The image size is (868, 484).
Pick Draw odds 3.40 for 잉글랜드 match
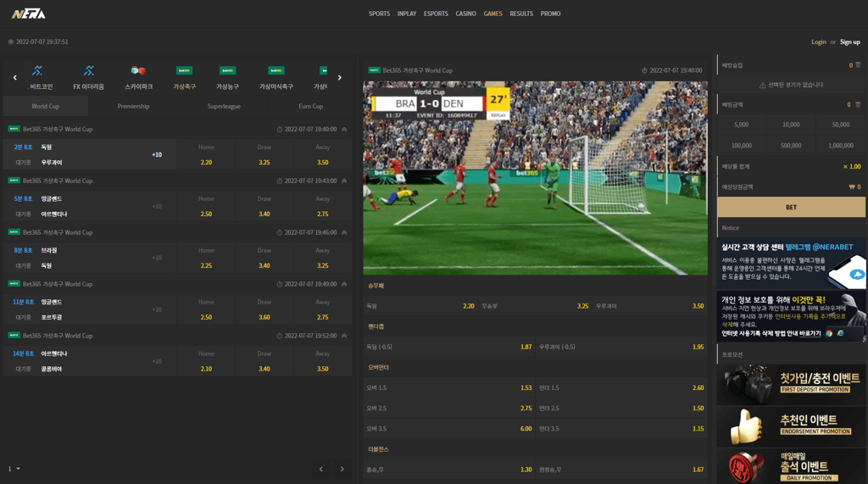coord(264,206)
